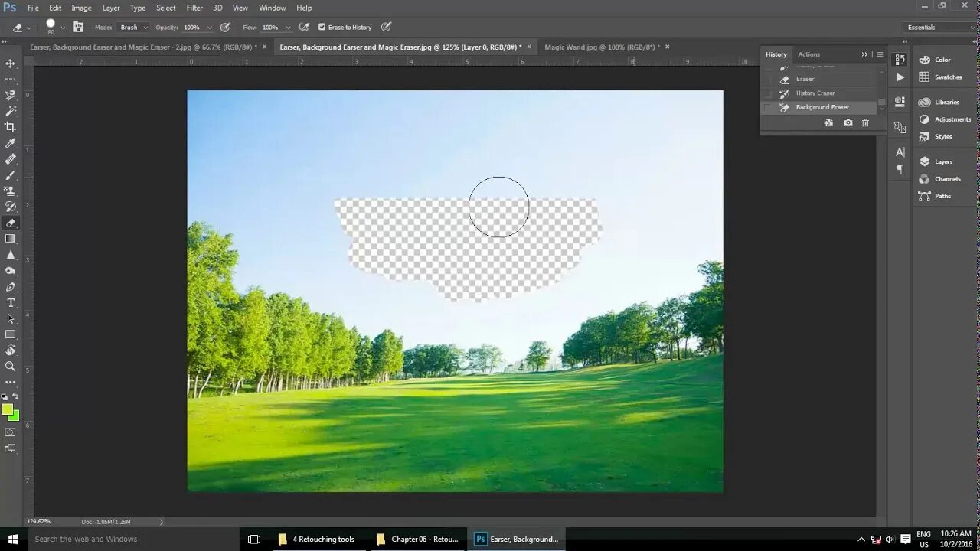Viewport: 980px width, 551px height.
Task: Create new snapshot camera icon
Action: (x=848, y=122)
